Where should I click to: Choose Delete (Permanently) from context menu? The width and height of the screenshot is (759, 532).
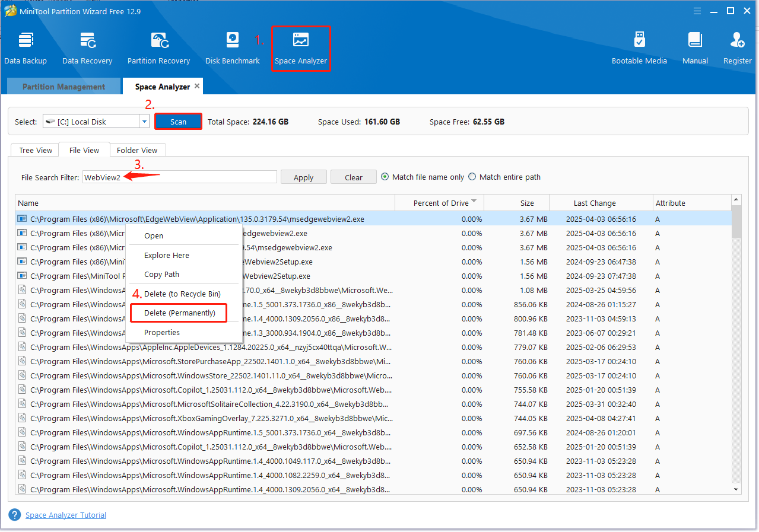(179, 313)
